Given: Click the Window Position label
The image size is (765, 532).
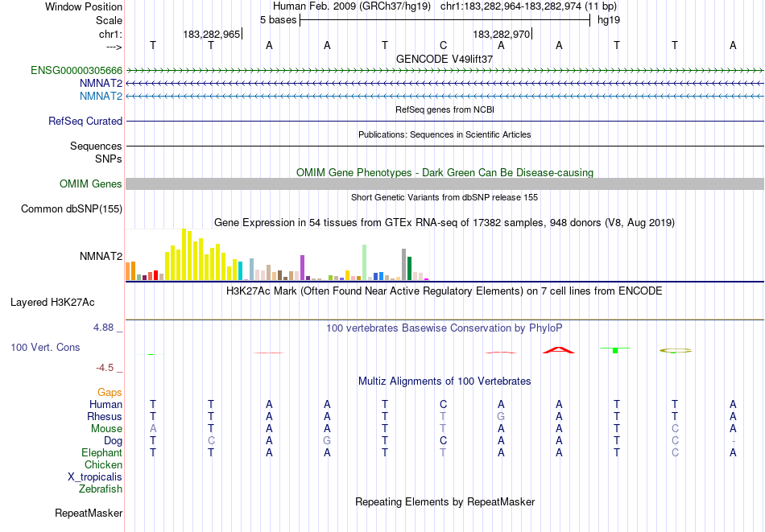Looking at the screenshot, I should (84, 6).
